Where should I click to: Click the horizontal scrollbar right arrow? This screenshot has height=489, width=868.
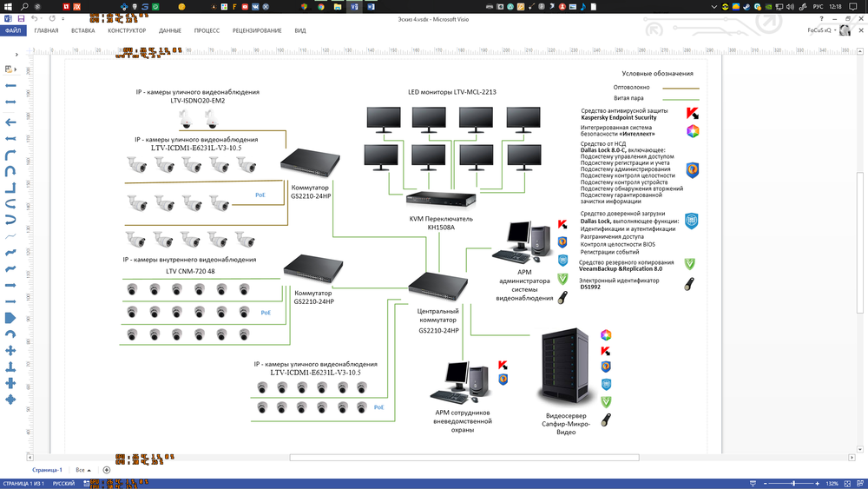click(852, 458)
